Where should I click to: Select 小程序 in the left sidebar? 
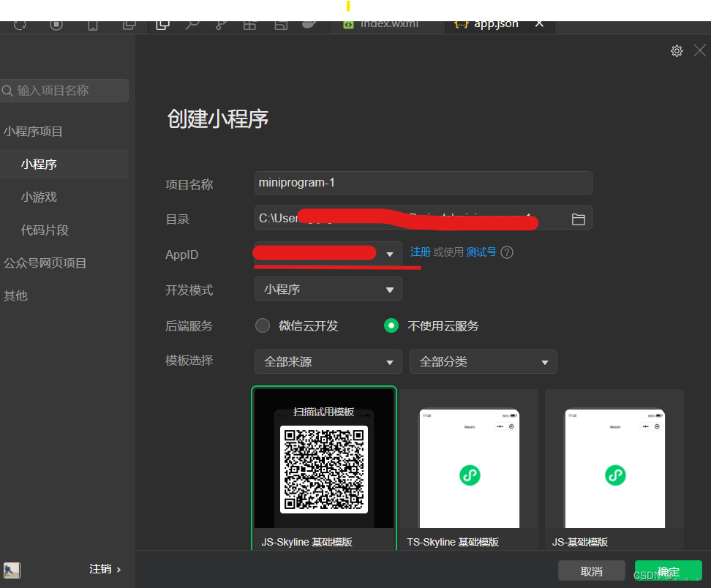(64, 164)
